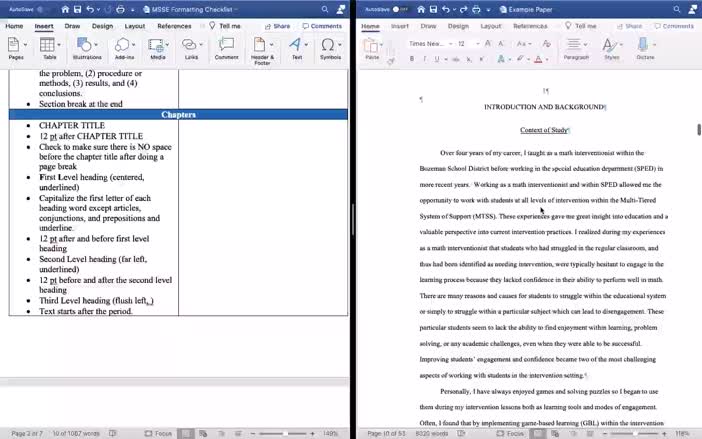The image size is (702, 439).
Task: Toggle Underline formatting in Example Paper
Action: (435, 59)
